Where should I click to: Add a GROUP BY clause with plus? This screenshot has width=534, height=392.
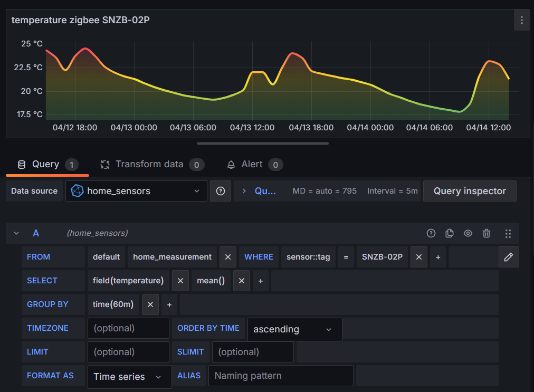click(169, 305)
